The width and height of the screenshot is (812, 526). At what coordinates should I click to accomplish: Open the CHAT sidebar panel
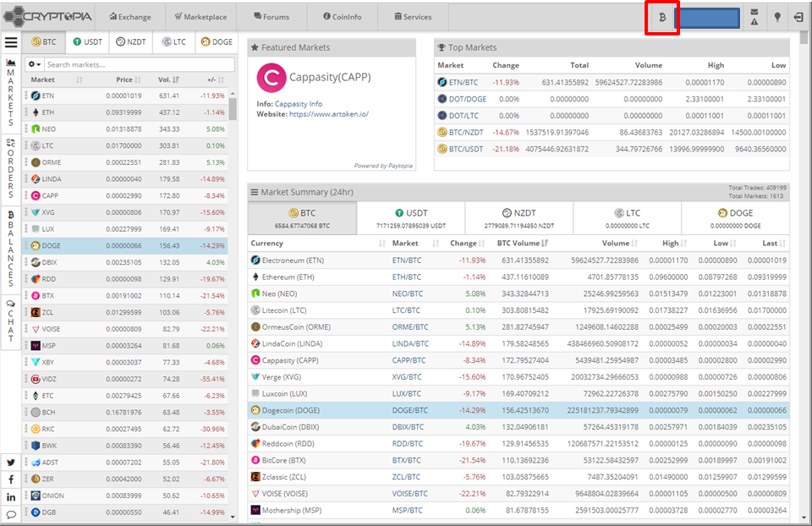(10, 321)
